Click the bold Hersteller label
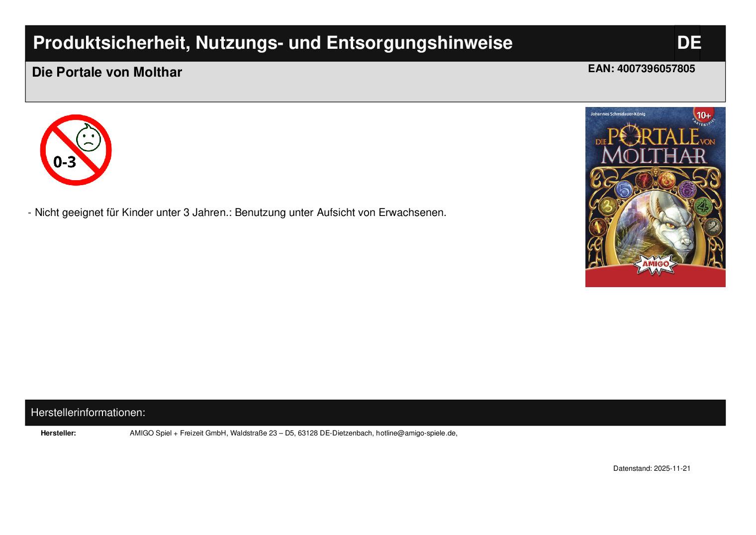 tap(58, 433)
